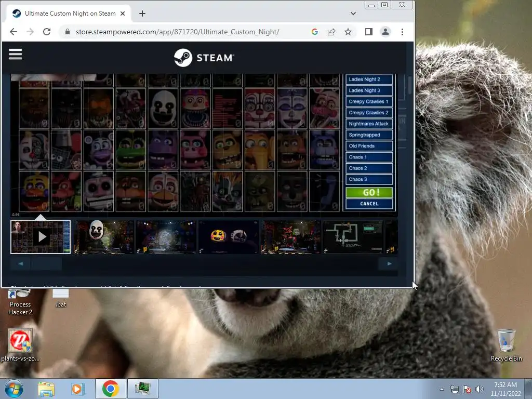532x399 pixels.
Task: Select the Chaos 1 preset
Action: tap(369, 157)
